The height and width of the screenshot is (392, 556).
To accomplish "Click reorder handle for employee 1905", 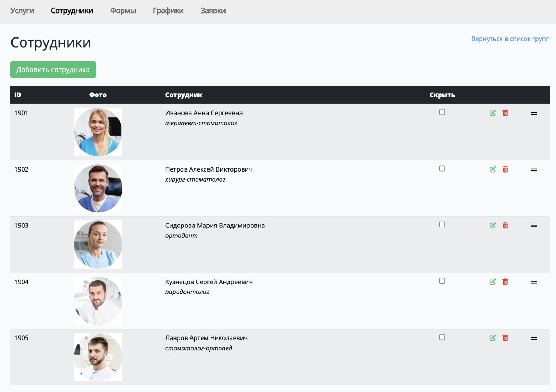I will coord(534,339).
